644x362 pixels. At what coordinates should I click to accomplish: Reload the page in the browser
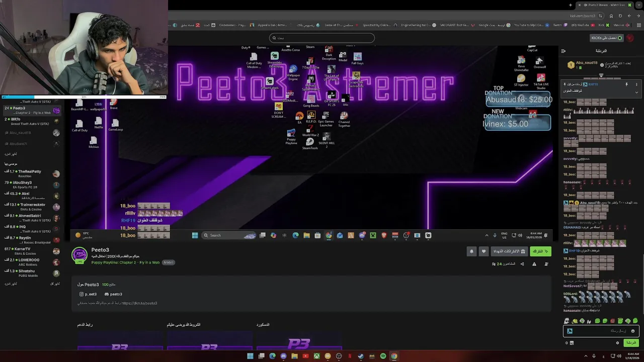point(620,16)
